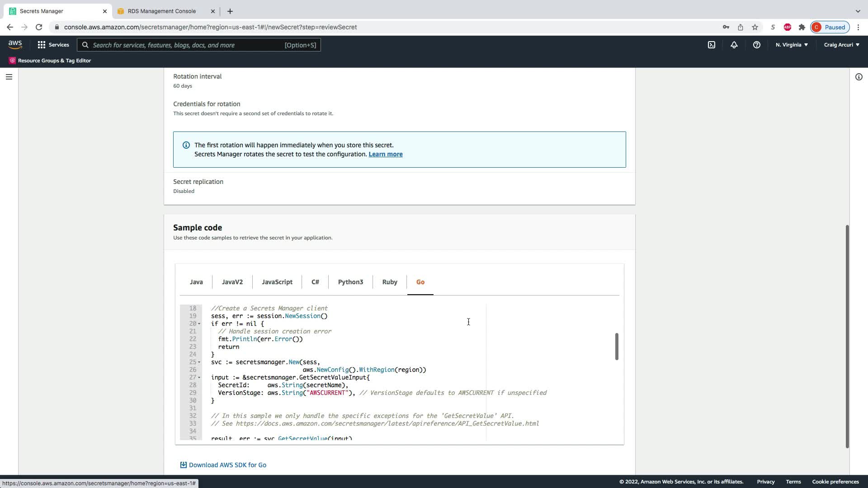Switch to the JavaScript code tab
Image resolution: width=868 pixels, height=488 pixels.
(277, 282)
